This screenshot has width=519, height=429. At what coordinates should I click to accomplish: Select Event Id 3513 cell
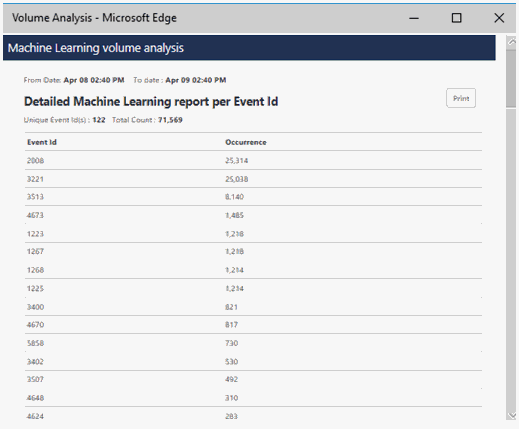(35, 197)
